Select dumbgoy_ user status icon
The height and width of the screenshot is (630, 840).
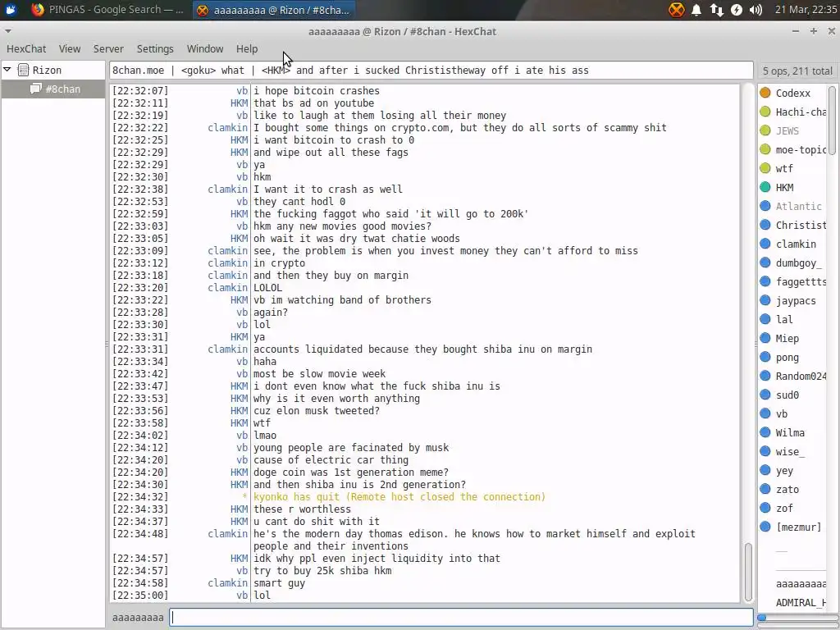(x=765, y=262)
